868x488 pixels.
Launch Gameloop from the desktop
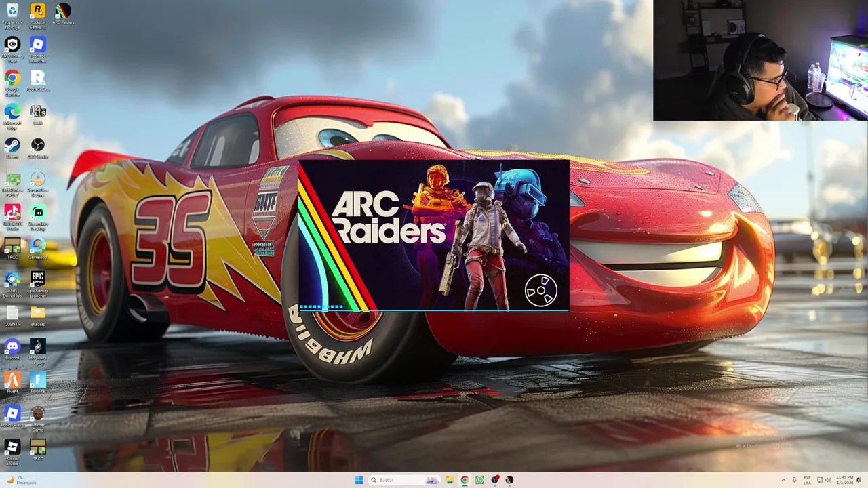pos(38,249)
